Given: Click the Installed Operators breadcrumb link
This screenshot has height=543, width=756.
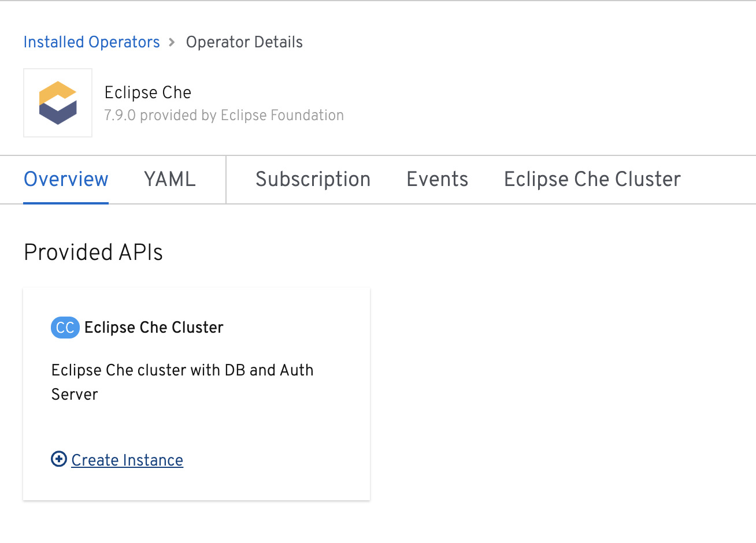Looking at the screenshot, I should [x=91, y=42].
